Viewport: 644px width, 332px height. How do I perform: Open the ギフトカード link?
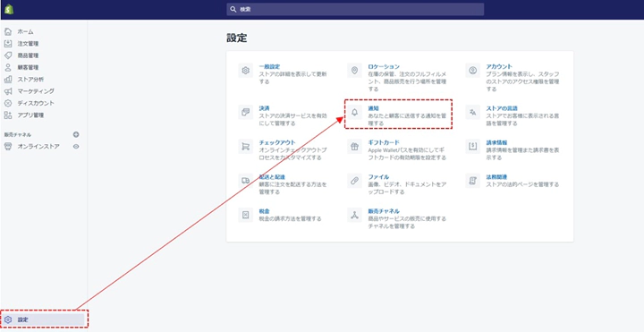384,142
